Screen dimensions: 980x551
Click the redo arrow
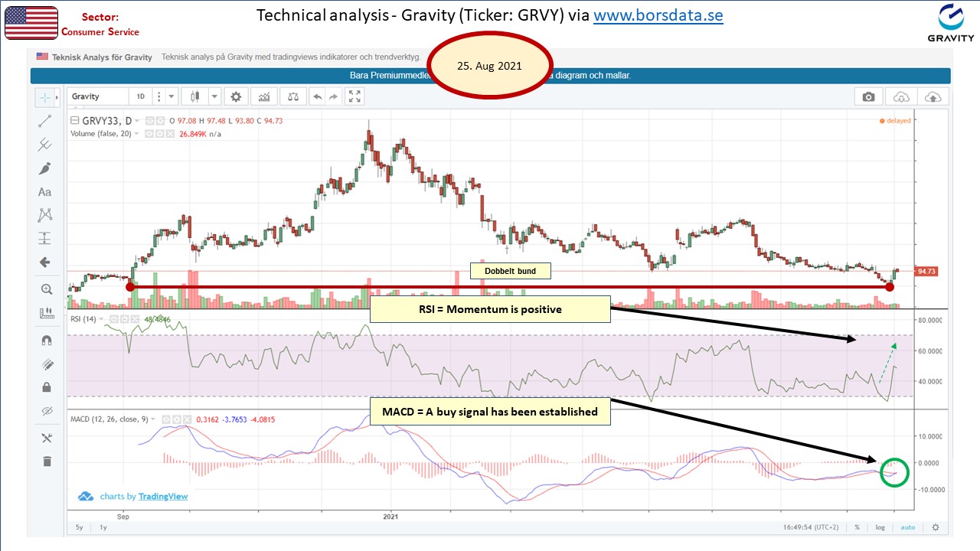(x=333, y=96)
